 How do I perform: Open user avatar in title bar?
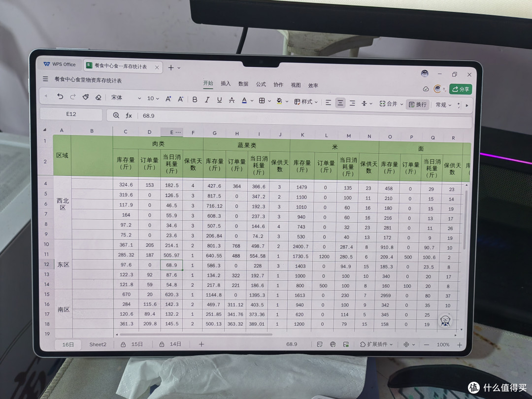[x=425, y=73]
